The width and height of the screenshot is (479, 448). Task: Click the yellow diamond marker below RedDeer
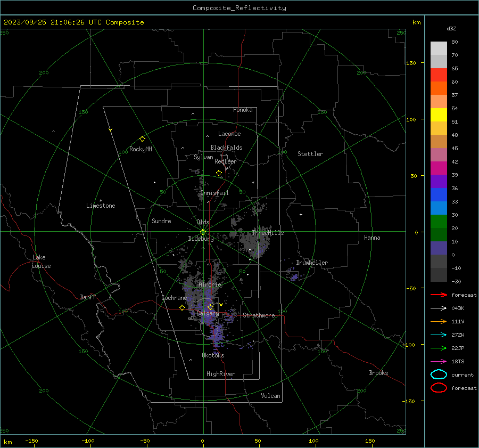tap(219, 173)
